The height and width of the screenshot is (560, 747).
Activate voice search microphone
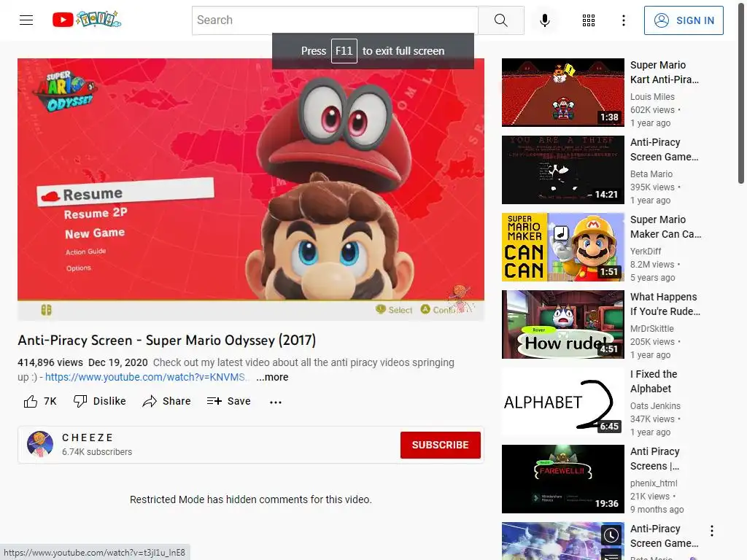click(x=544, y=20)
